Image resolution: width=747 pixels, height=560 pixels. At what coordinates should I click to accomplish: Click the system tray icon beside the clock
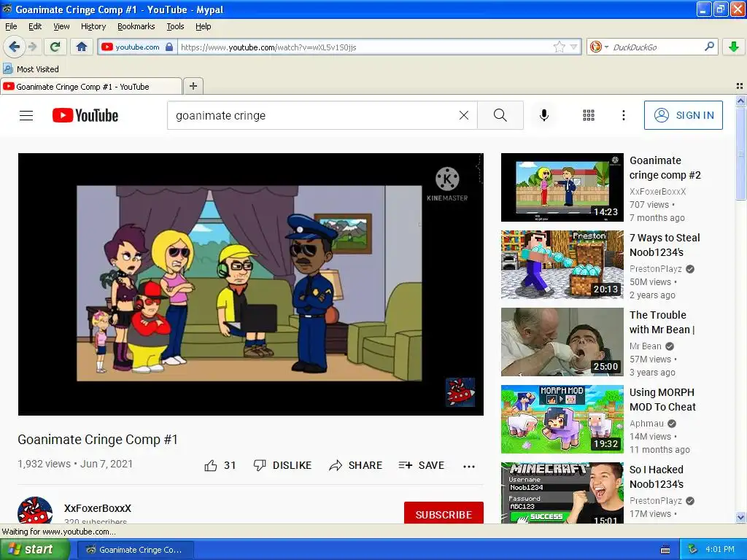click(692, 550)
